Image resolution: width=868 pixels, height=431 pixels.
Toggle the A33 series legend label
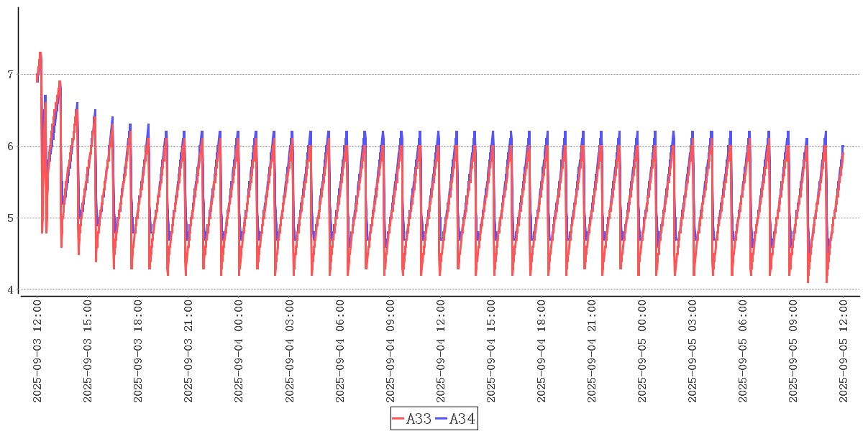419,419
